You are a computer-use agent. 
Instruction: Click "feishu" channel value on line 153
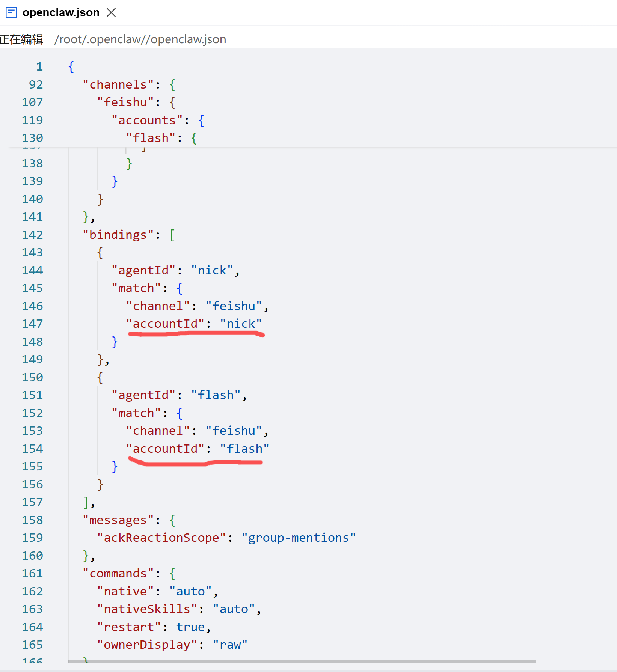(x=234, y=431)
